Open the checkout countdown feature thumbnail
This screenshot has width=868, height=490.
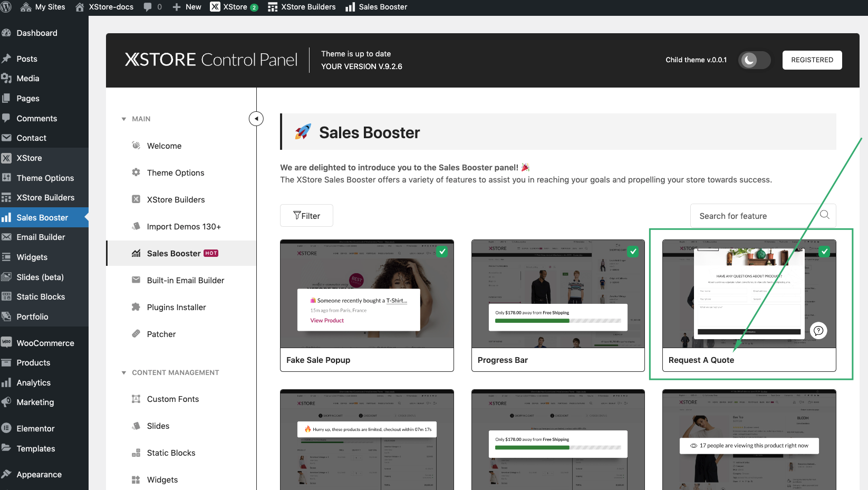(367, 440)
